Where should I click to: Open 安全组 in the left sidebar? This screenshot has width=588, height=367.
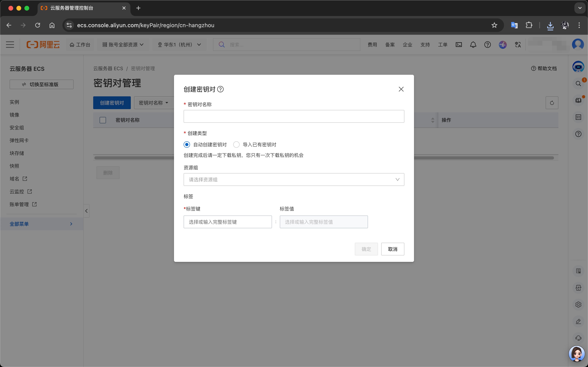click(17, 128)
